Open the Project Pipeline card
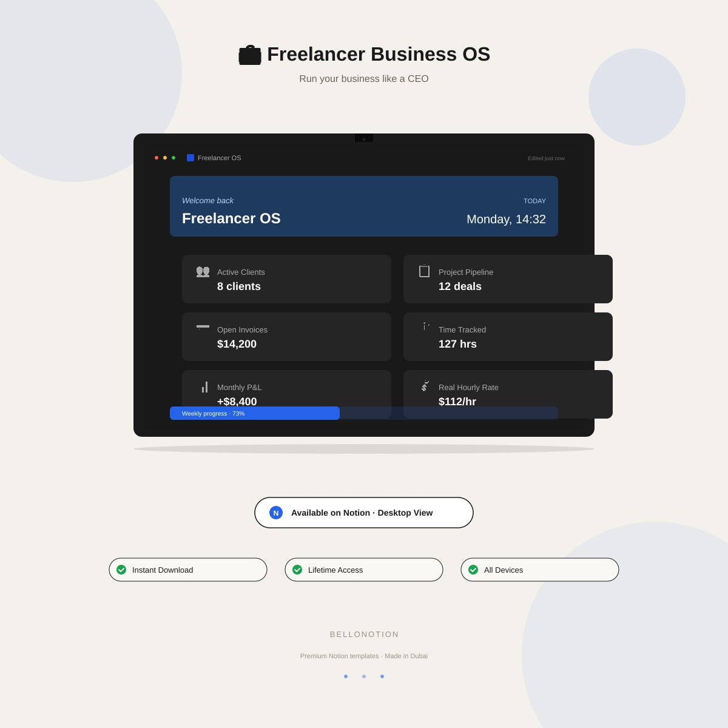This screenshot has width=728, height=728. (508, 279)
